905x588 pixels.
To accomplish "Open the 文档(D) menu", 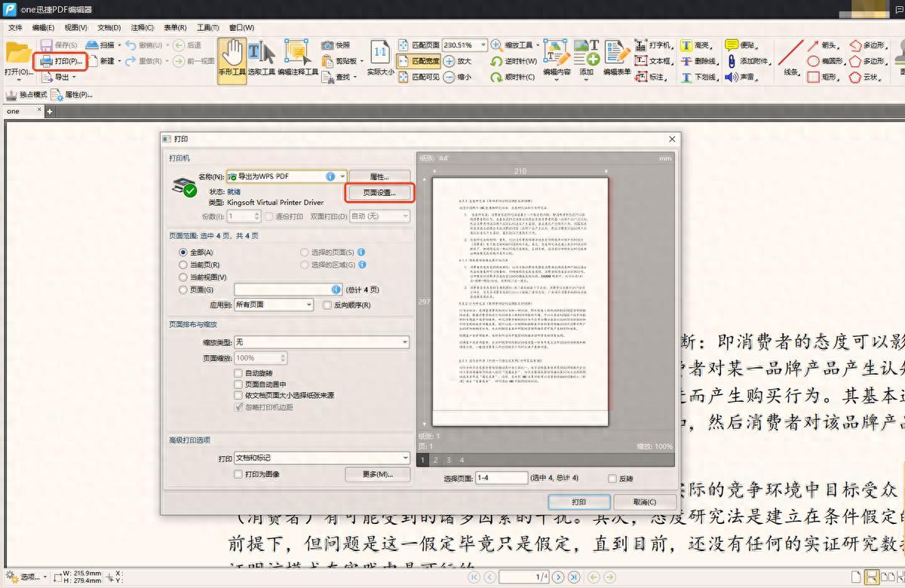I will [109, 28].
